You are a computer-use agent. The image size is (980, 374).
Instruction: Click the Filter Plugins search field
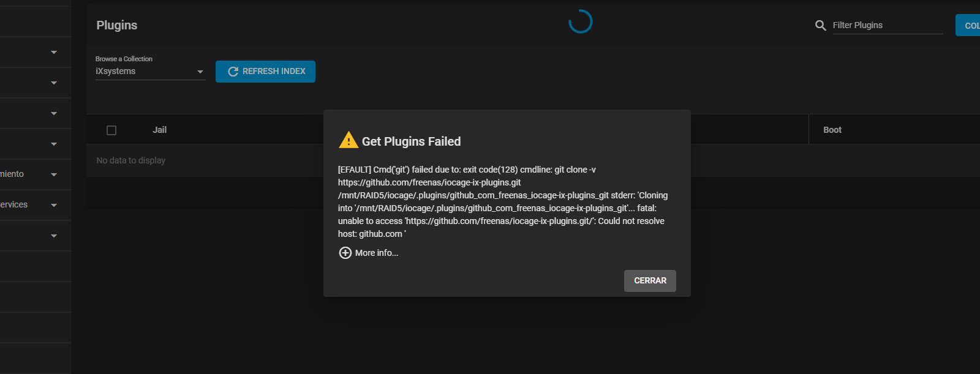(x=888, y=25)
